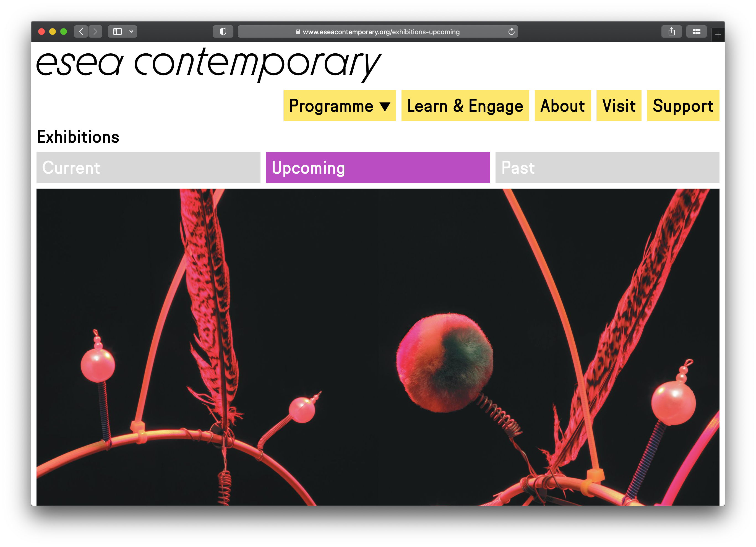Switch to the Current exhibitions tab

click(148, 168)
